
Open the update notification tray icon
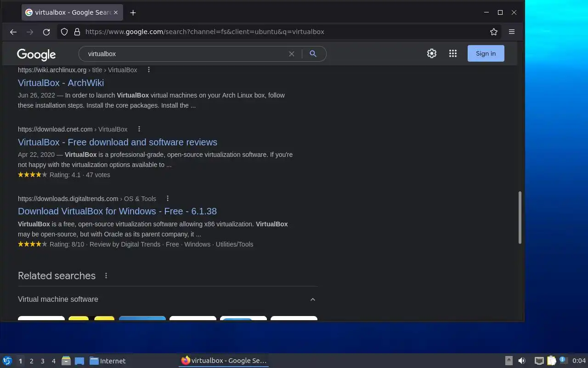(563, 360)
